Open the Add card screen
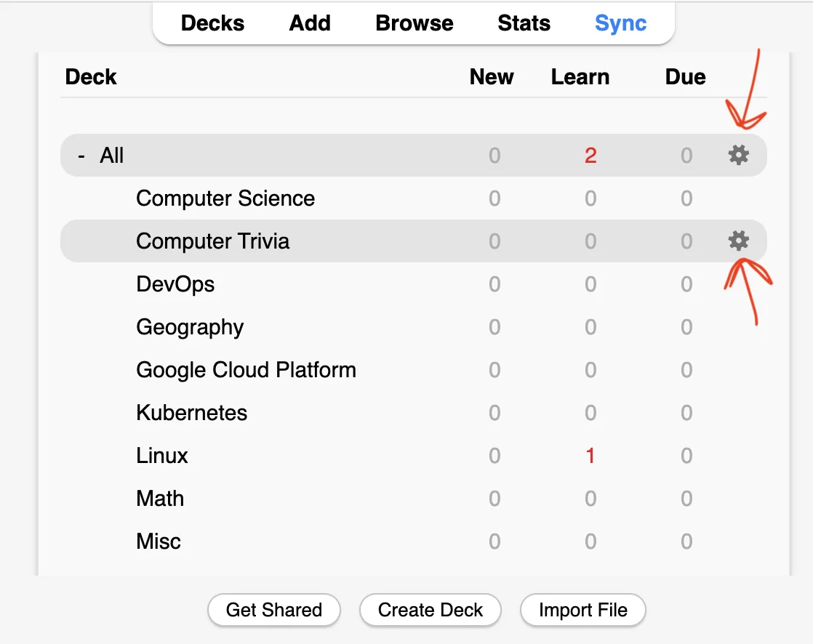813x644 pixels. (x=310, y=23)
